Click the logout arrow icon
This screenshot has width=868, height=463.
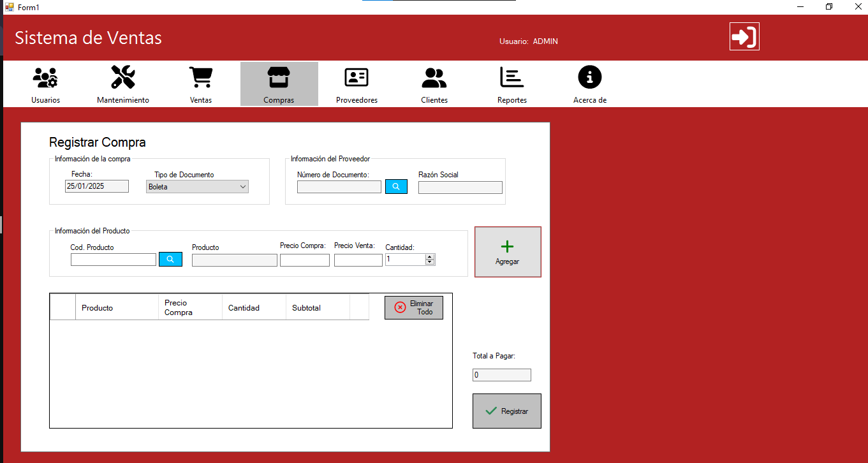(x=744, y=36)
